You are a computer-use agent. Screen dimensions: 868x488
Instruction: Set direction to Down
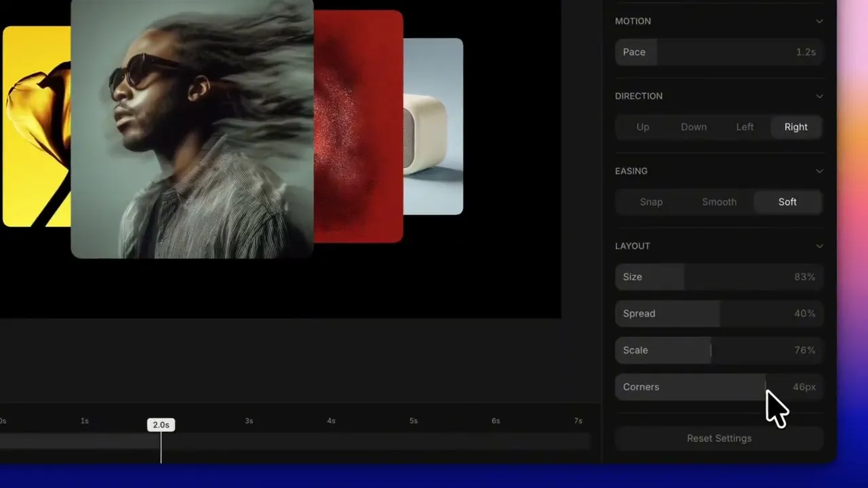(694, 127)
